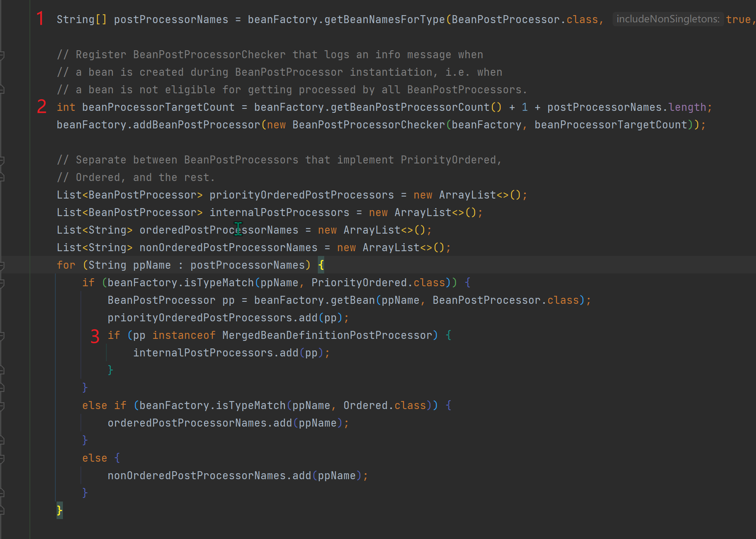
Task: Click 'internalPostProcessors.add(pp)' statement
Action: (x=231, y=353)
